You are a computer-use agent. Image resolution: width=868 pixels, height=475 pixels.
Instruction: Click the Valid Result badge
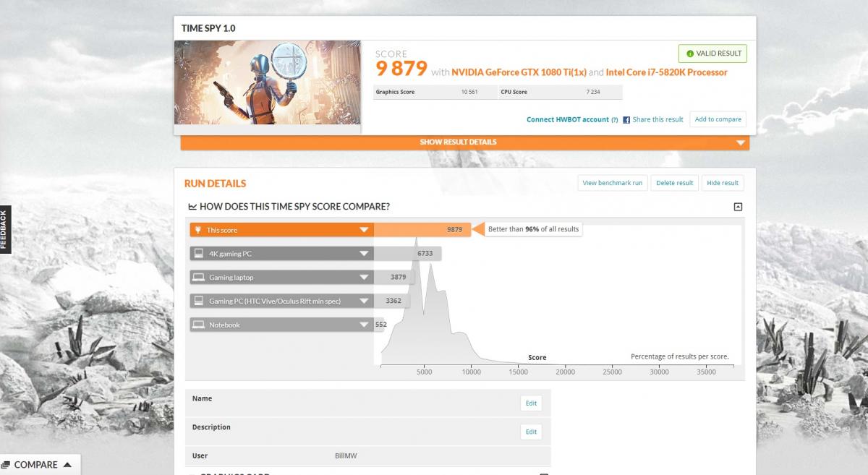click(712, 54)
